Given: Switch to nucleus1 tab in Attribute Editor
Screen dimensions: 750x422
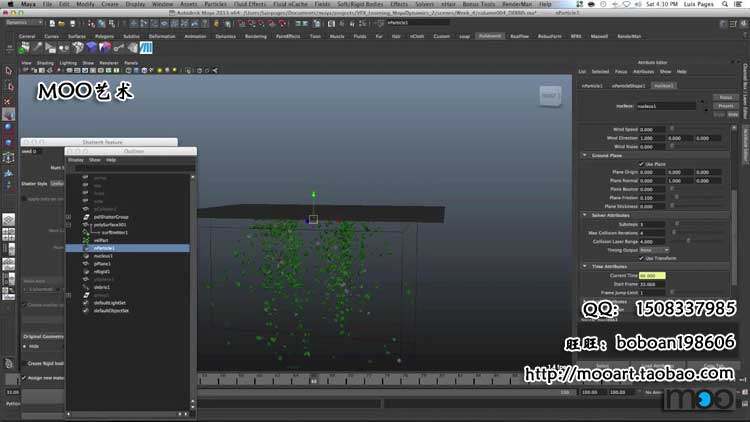Looking at the screenshot, I should click(664, 86).
